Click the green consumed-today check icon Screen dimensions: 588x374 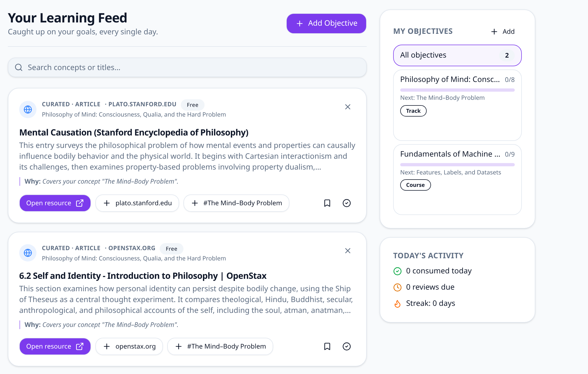tap(397, 271)
